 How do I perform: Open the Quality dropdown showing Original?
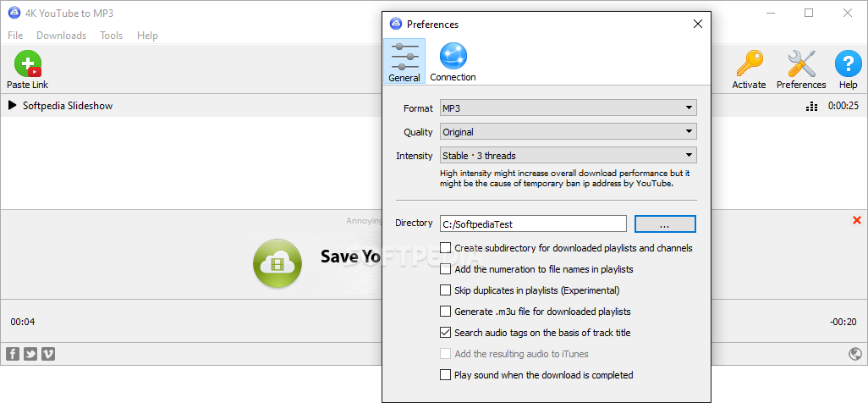[x=568, y=132]
